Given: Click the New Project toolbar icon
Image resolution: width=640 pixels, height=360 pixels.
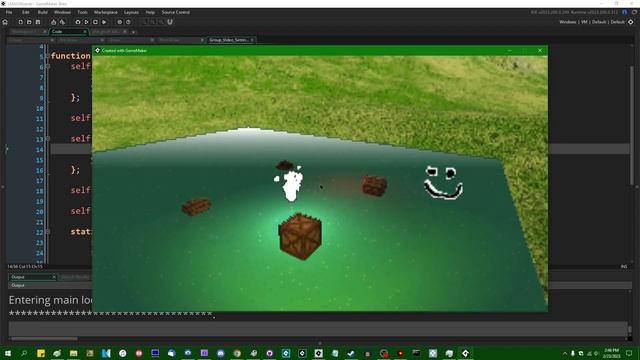Looking at the screenshot, I should [20, 22].
